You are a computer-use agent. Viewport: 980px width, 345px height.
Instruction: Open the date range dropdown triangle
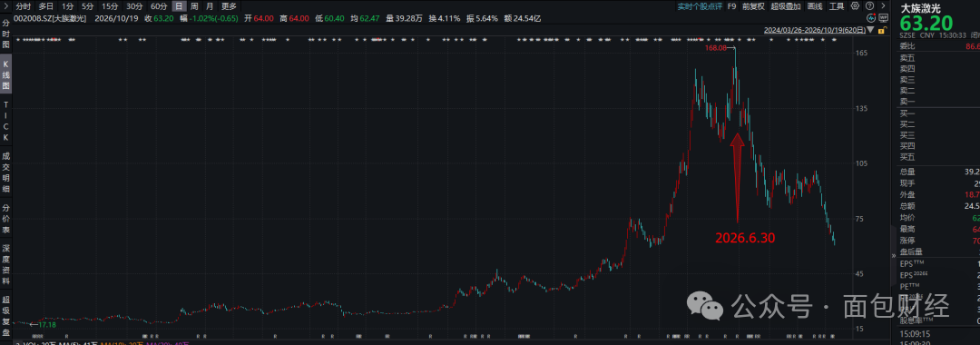pyautogui.click(x=870, y=29)
